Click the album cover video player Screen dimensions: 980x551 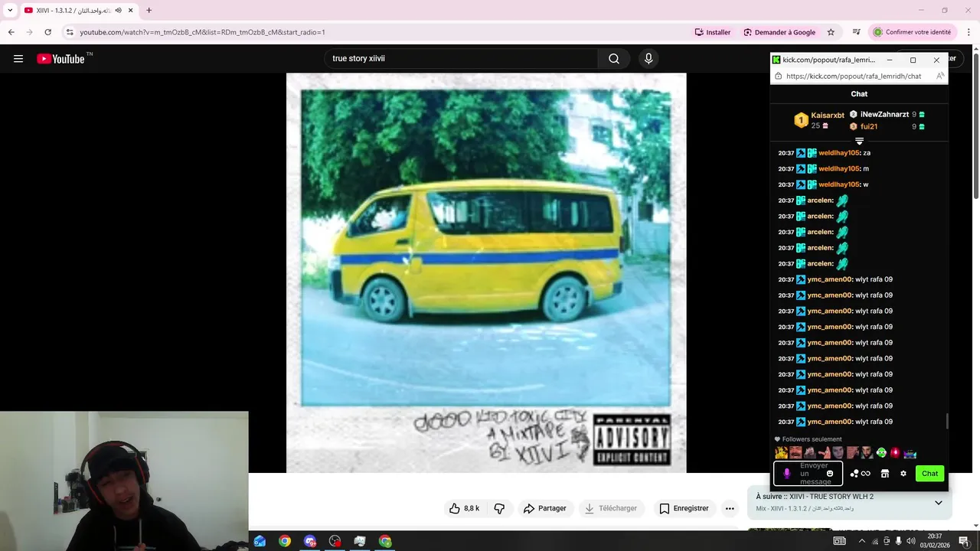tap(486, 272)
